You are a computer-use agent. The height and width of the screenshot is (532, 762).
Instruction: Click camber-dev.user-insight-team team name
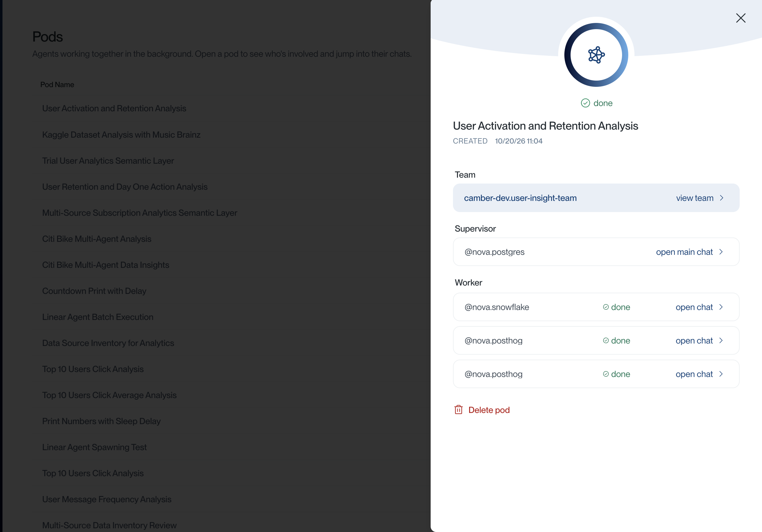520,198
